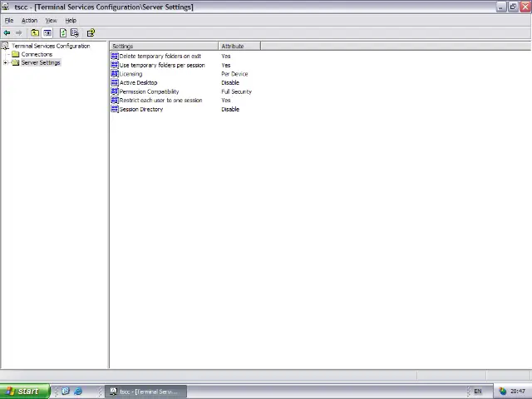Click the icon beside Delete temporary folders on exit
Image resolution: width=532 pixels, height=399 pixels.
point(115,56)
